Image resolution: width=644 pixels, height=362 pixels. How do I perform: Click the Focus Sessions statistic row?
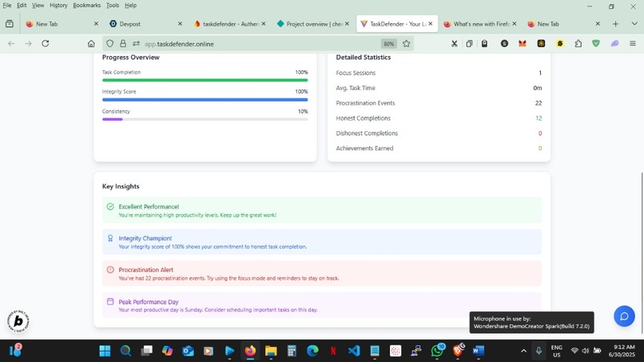coord(439,73)
